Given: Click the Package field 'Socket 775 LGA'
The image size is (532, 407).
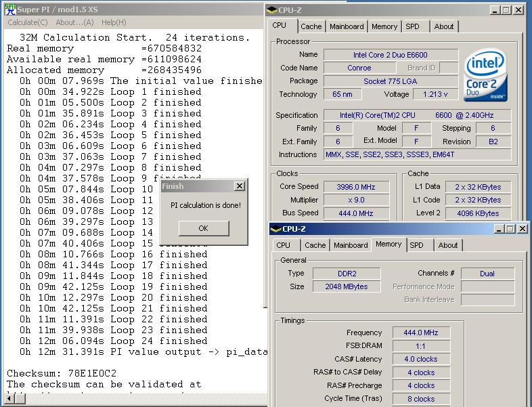Looking at the screenshot, I should (391, 81).
